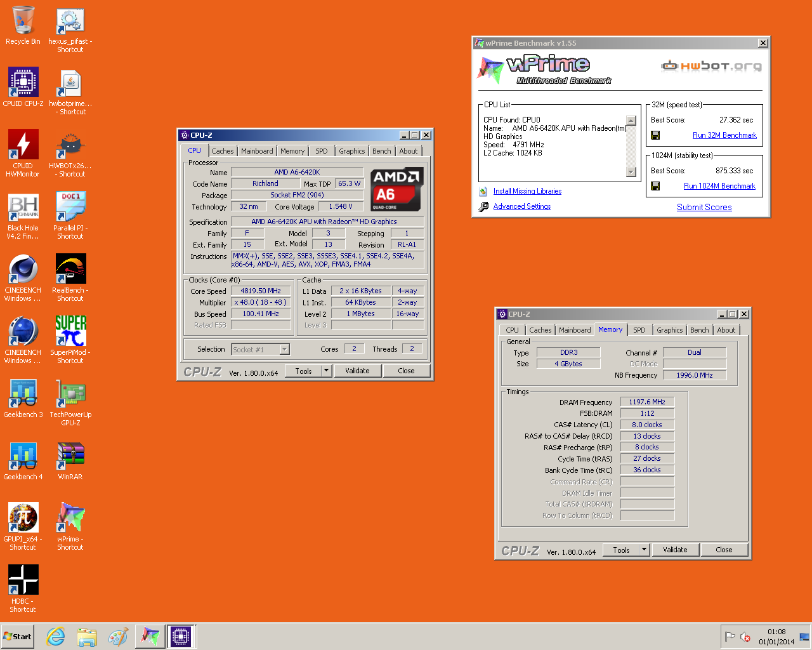Click the Action Center flag tray icon
Screen dimensions: 812x650
point(730,637)
